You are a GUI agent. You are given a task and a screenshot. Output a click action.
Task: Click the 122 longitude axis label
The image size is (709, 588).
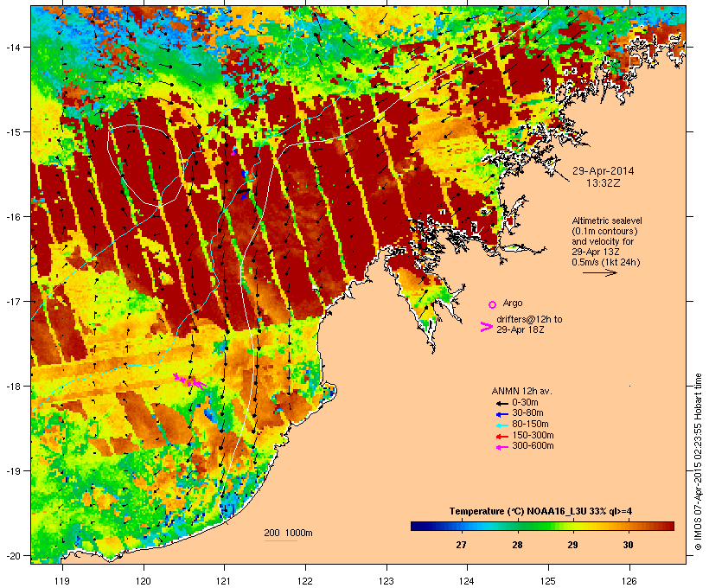(305, 581)
